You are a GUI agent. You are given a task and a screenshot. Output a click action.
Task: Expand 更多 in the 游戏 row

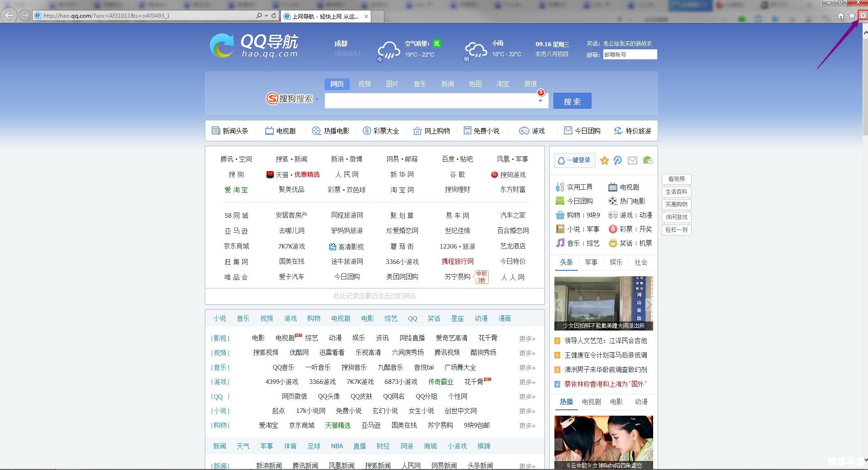(x=527, y=382)
